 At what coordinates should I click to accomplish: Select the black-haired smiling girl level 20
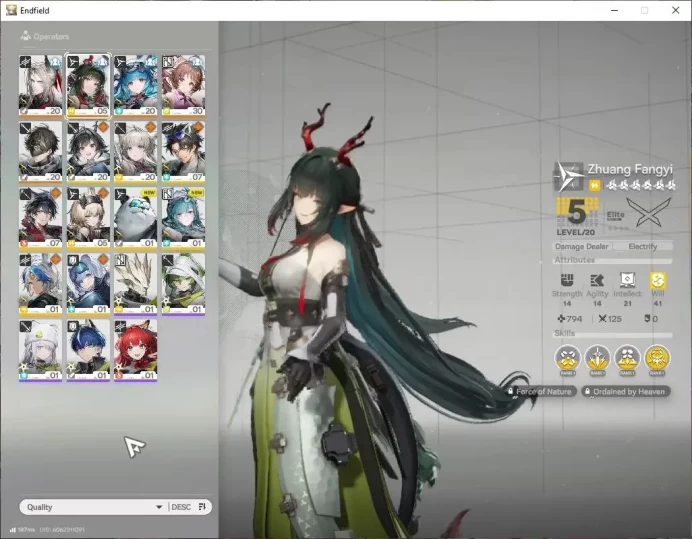88,152
